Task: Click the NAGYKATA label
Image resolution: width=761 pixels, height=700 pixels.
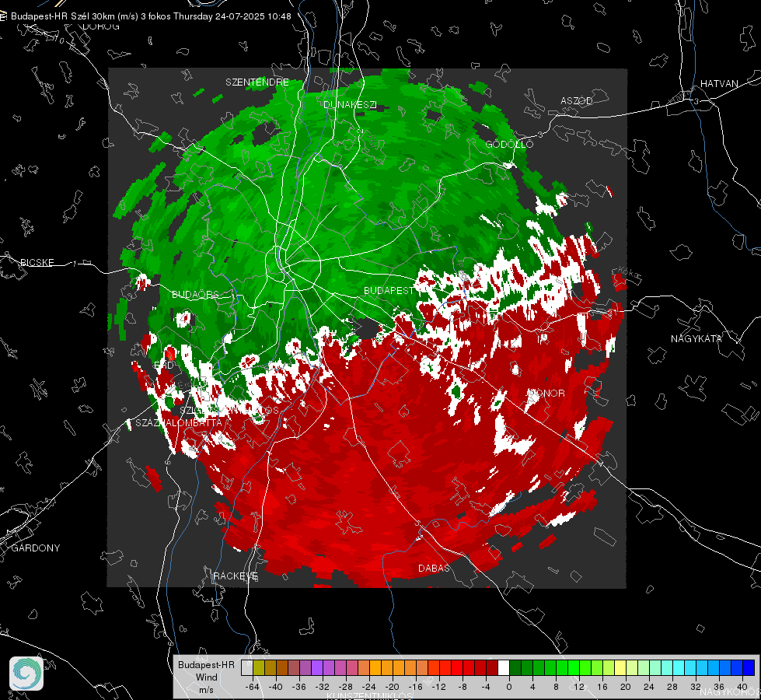Action: 696,338
